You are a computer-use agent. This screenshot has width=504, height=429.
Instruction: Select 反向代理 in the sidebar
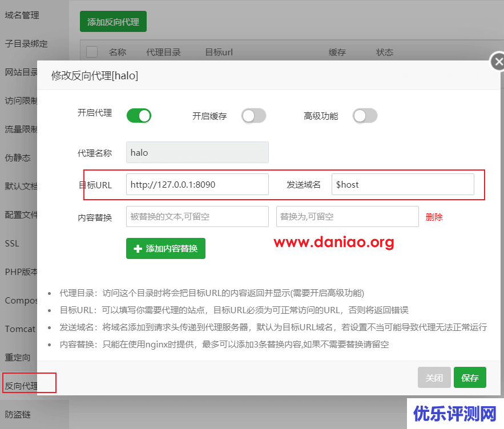click(x=21, y=386)
